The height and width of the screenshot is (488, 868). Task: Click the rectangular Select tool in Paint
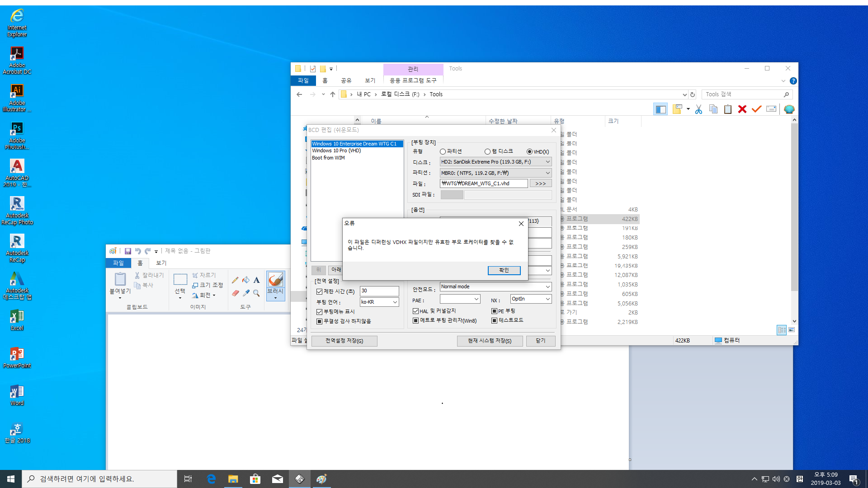pyautogui.click(x=180, y=279)
